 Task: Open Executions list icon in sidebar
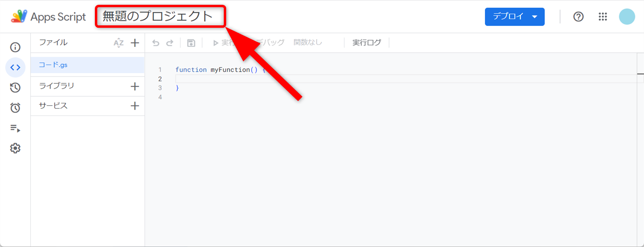pyautogui.click(x=15, y=128)
